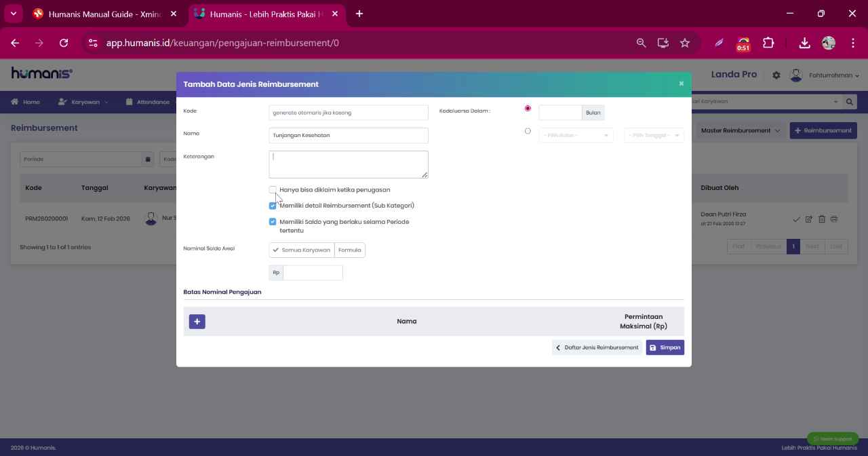Go to pagination page 1
The width and height of the screenshot is (868, 456).
tap(793, 246)
